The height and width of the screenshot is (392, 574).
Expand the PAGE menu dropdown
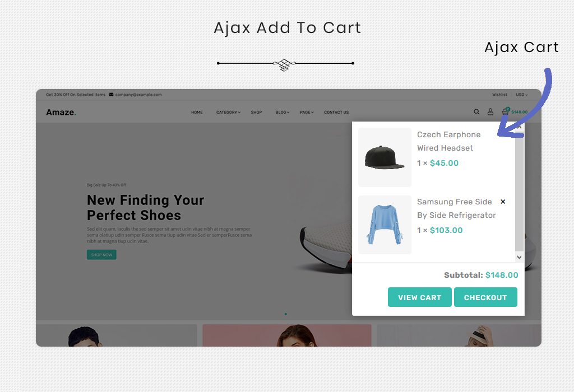[x=307, y=112]
